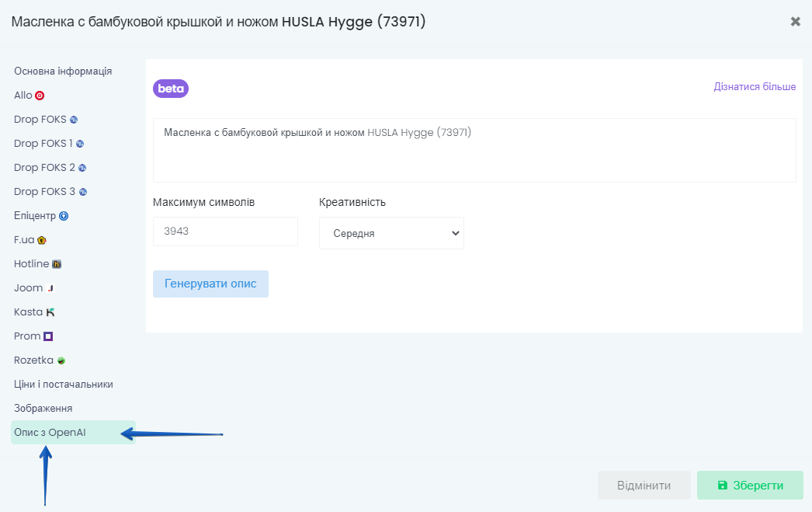This screenshot has height=512, width=812.
Task: Click the Креативність label
Action: (x=352, y=202)
